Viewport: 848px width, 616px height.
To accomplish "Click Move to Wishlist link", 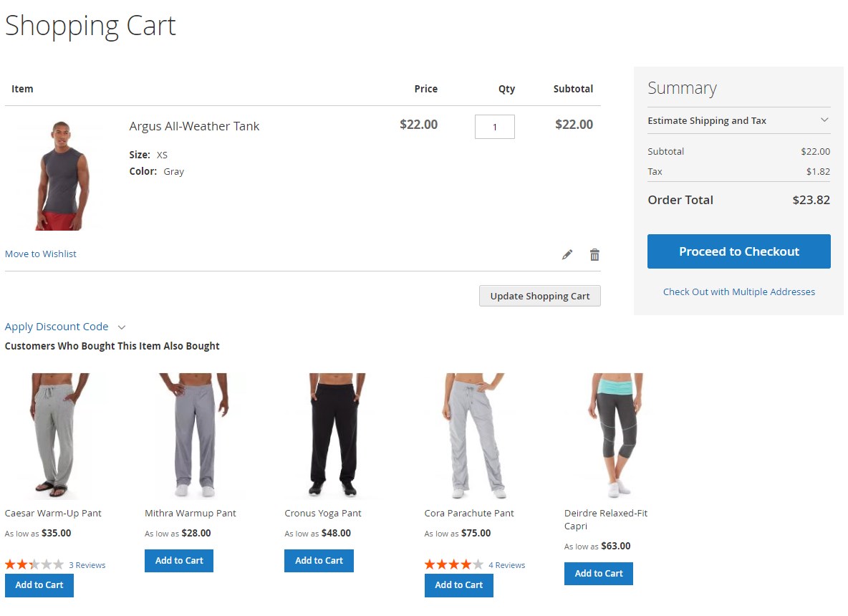I will (41, 254).
